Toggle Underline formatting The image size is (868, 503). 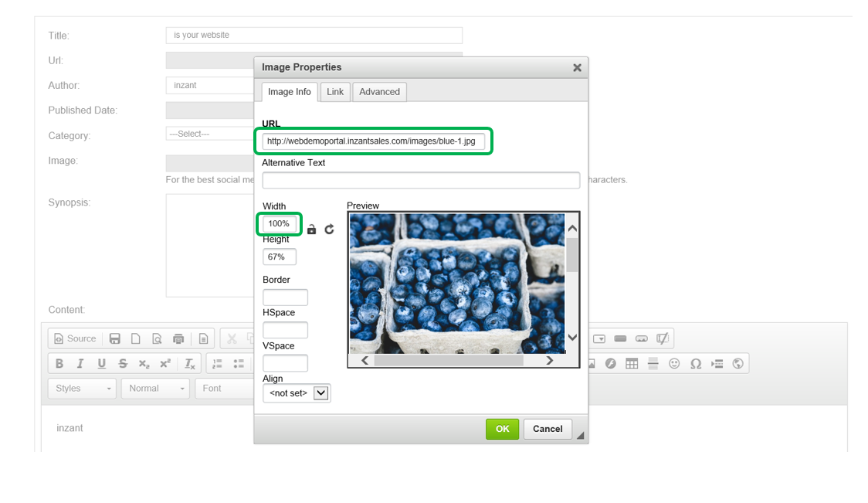tap(101, 363)
